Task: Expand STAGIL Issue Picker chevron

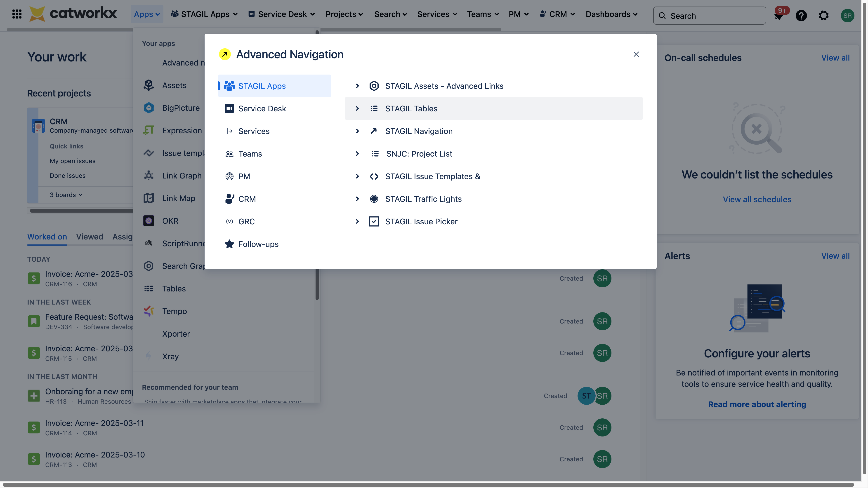Action: (x=358, y=221)
